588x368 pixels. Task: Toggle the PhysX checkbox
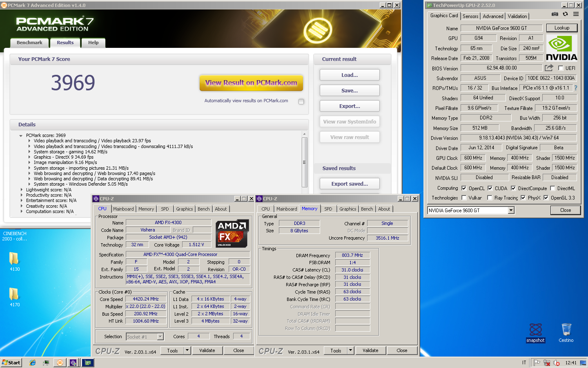[x=523, y=198]
